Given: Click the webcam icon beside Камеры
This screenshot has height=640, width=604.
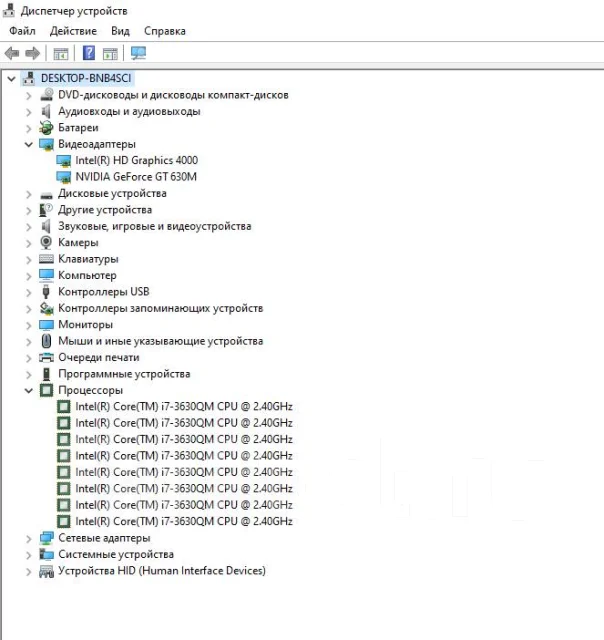Looking at the screenshot, I should (46, 242).
